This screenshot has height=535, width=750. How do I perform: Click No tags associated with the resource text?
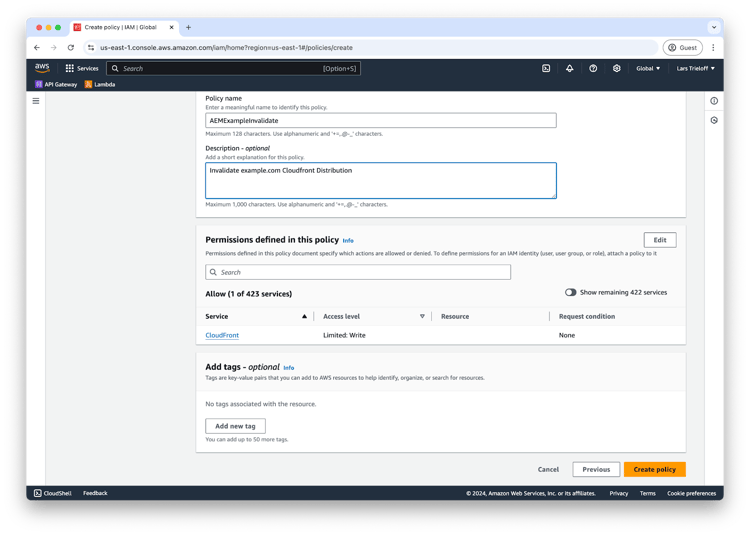(261, 404)
